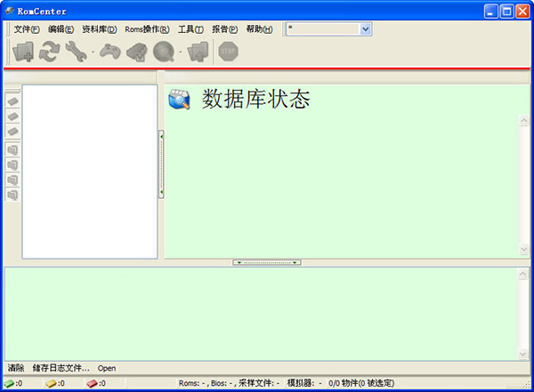Click the 清除 log button
The image size is (534, 392).
(x=16, y=368)
